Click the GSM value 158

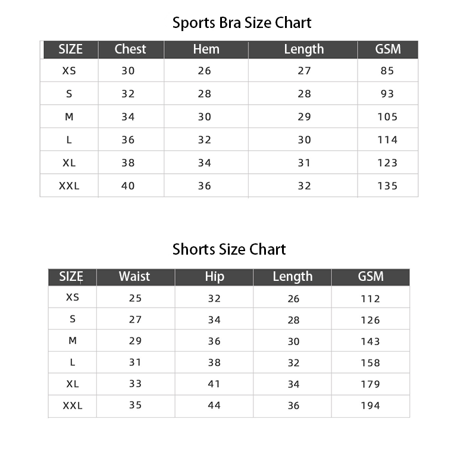click(370, 363)
